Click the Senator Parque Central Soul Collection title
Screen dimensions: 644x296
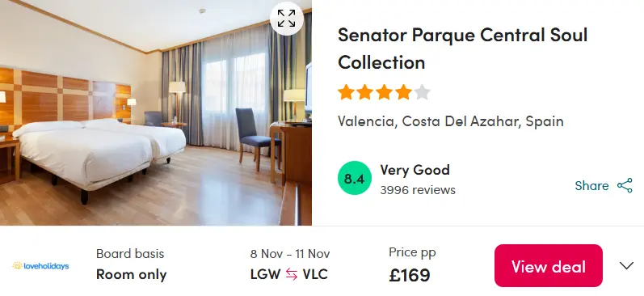[462, 49]
